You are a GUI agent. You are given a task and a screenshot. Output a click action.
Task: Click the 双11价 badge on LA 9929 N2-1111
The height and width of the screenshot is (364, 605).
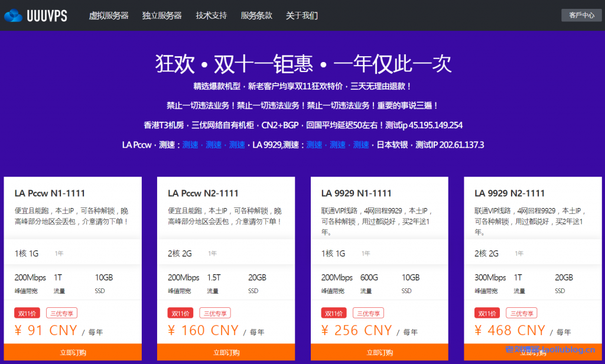click(x=486, y=313)
